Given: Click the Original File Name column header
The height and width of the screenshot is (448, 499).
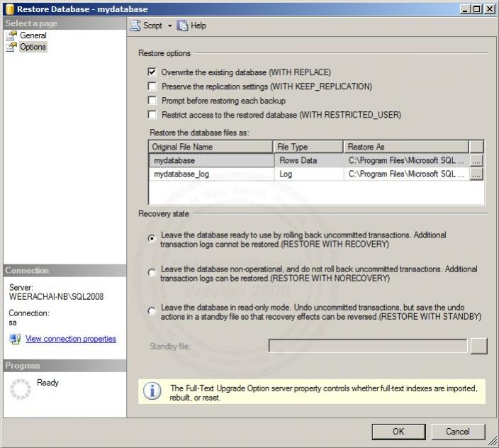Looking at the screenshot, I should pos(211,147).
